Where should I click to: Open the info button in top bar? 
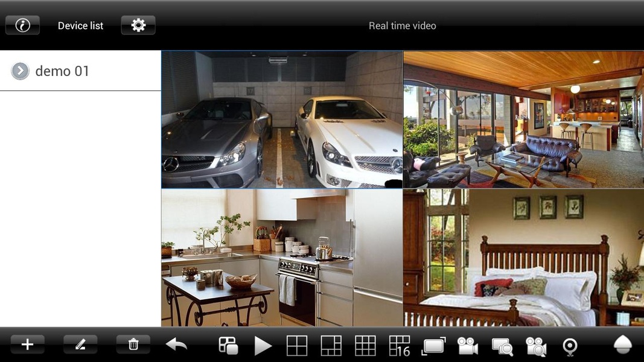[x=22, y=25]
